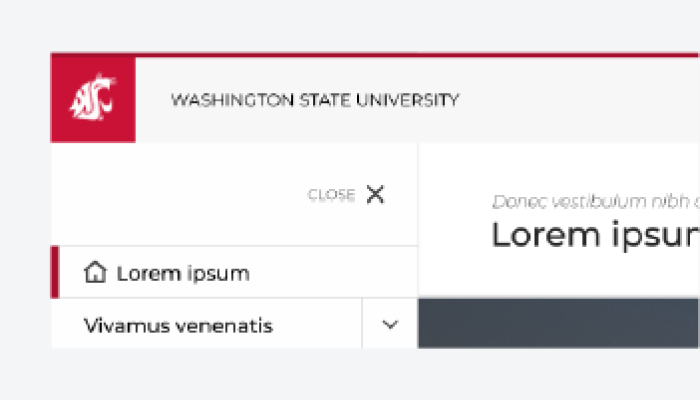Click empty header space right of university name

click(580, 100)
